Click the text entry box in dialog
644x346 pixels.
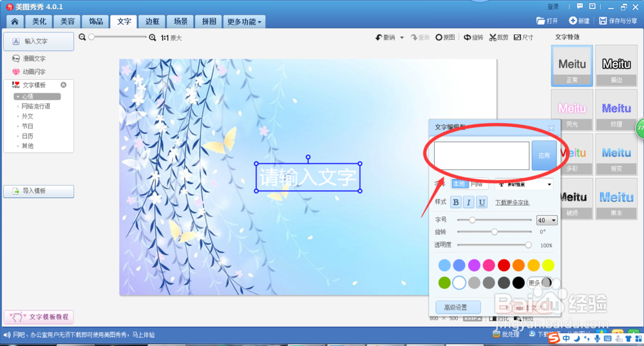[x=482, y=156]
